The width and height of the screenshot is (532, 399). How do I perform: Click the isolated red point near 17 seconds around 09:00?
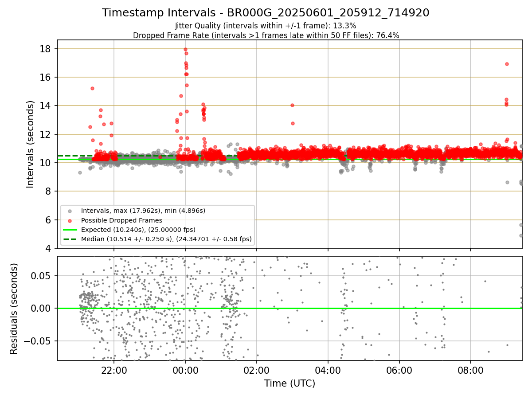[x=507, y=64]
